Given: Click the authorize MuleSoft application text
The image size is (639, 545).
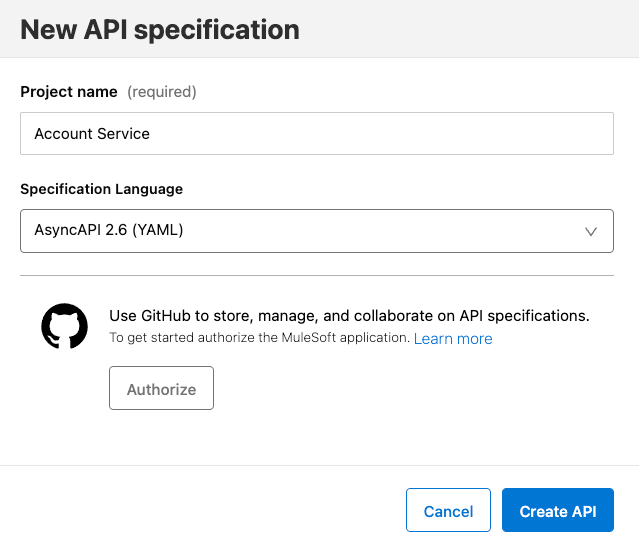Looking at the screenshot, I should pos(259,338).
